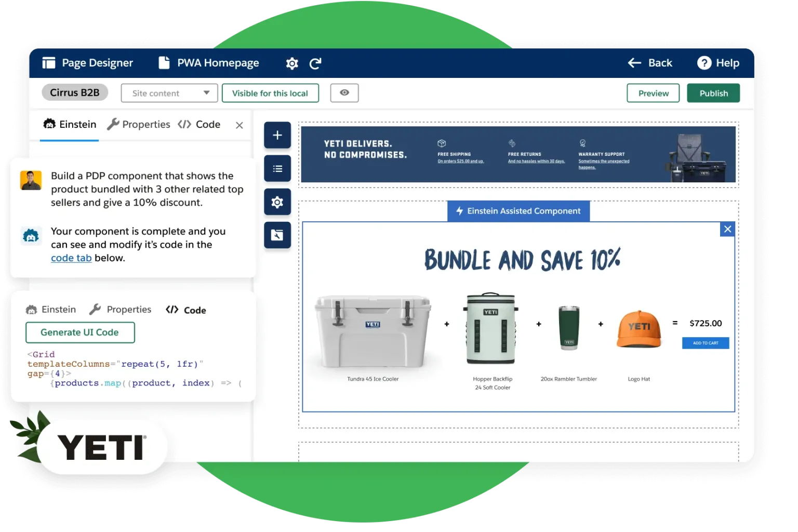The image size is (798, 532).
Task: Open the list view icon in sidebar
Action: [x=277, y=168]
